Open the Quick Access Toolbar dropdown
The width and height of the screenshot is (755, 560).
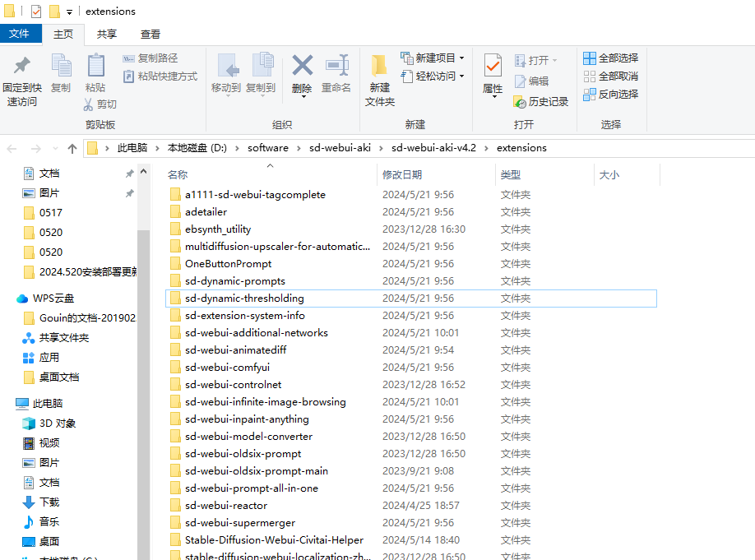[69, 12]
